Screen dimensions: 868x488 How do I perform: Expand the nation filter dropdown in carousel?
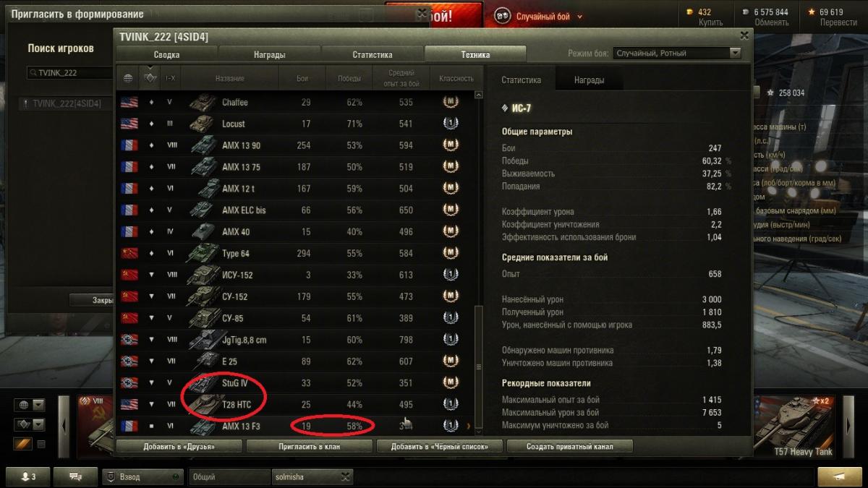pos(38,405)
